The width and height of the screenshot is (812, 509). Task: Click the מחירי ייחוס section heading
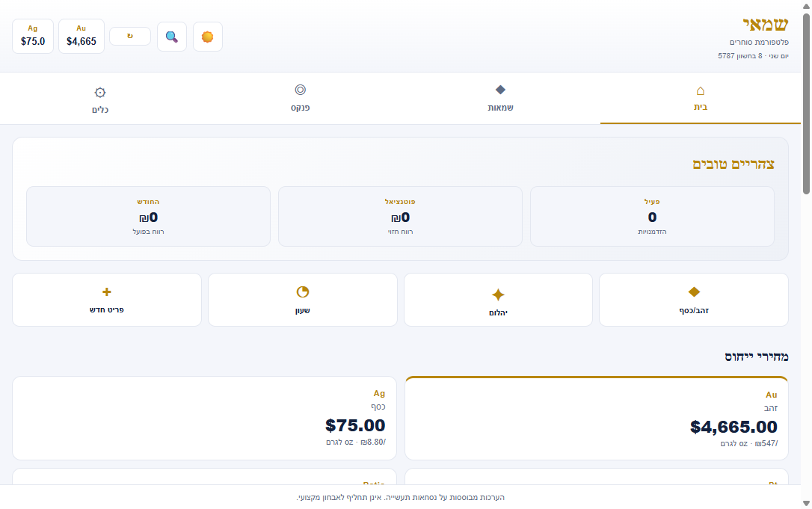(757, 357)
